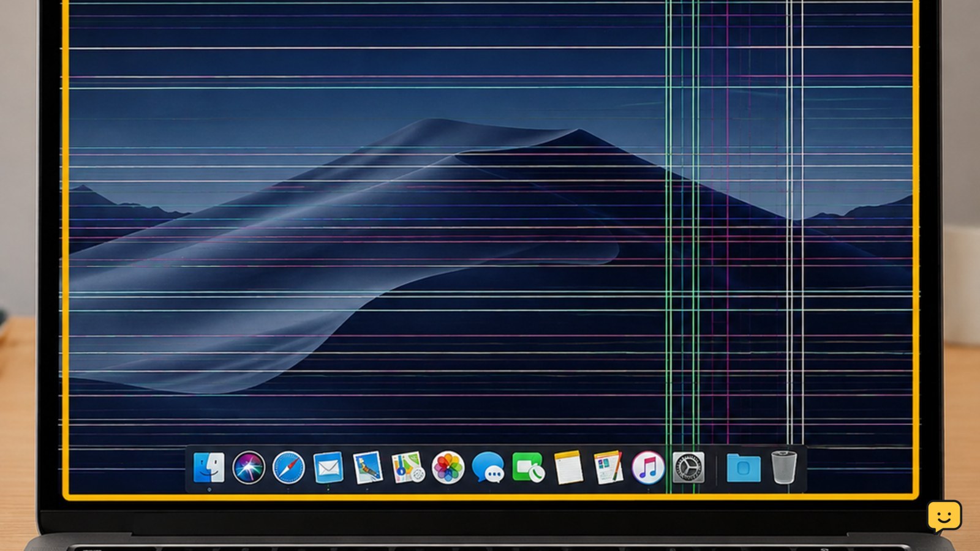Open the Trash in the Dock
This screenshot has height=551, width=980.
(x=784, y=468)
